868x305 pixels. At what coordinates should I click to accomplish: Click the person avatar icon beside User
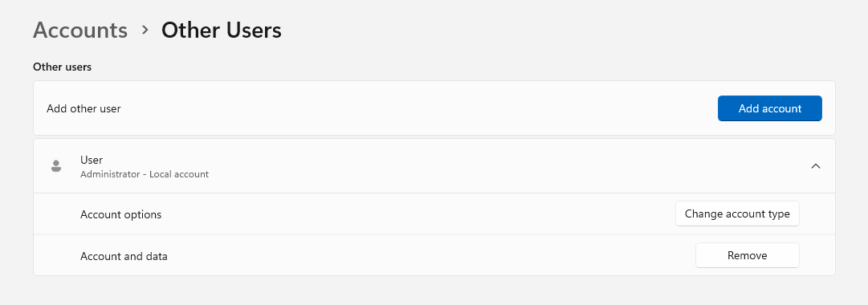tap(56, 166)
